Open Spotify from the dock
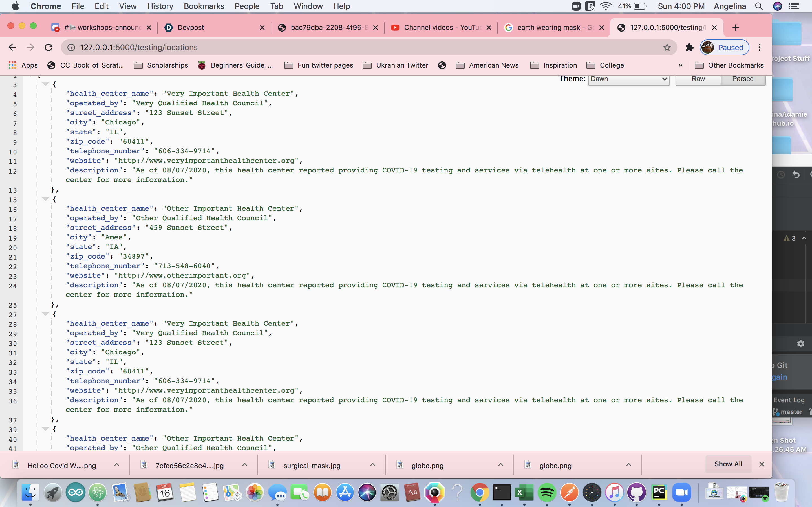Viewport: 812px width, 507px height. (x=547, y=492)
